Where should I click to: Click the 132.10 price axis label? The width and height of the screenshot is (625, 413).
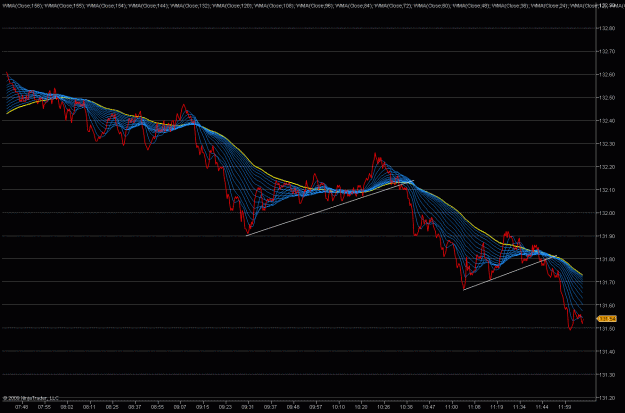[x=607, y=190]
